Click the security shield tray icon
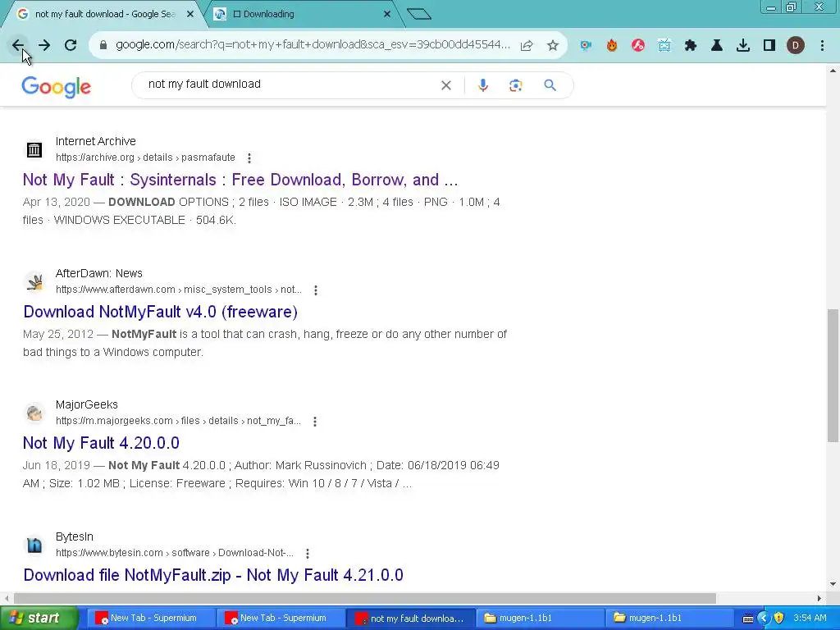Viewport: 840px width, 630px height. 779,619
